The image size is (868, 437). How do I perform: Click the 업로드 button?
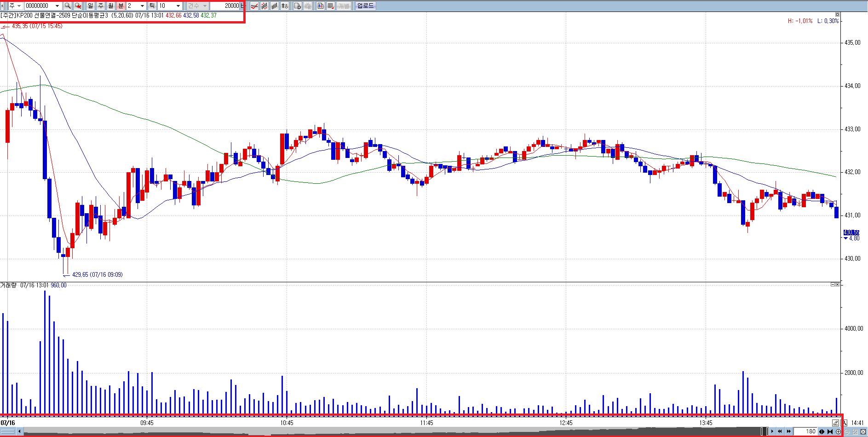tap(366, 6)
